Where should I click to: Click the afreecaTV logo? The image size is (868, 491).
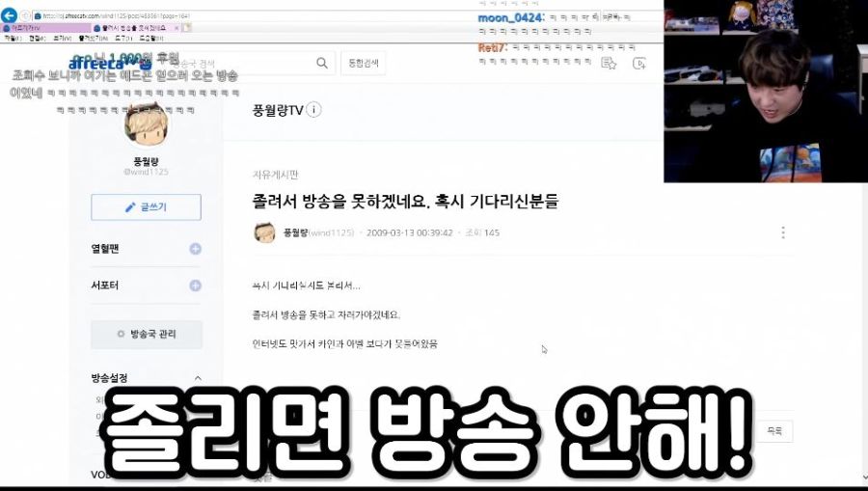click(x=110, y=64)
